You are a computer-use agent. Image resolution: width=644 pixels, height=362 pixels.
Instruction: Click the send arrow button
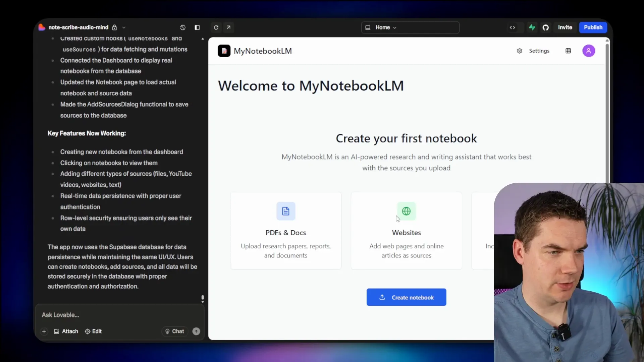196,331
